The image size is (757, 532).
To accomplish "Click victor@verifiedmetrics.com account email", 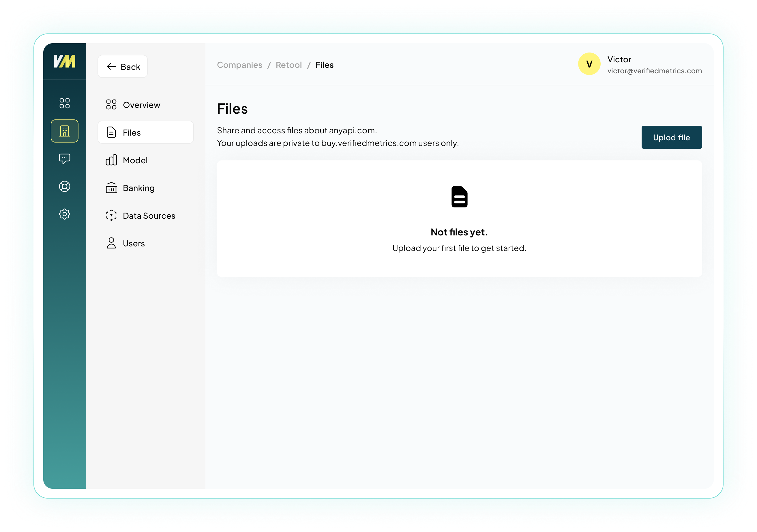I will 654,71.
